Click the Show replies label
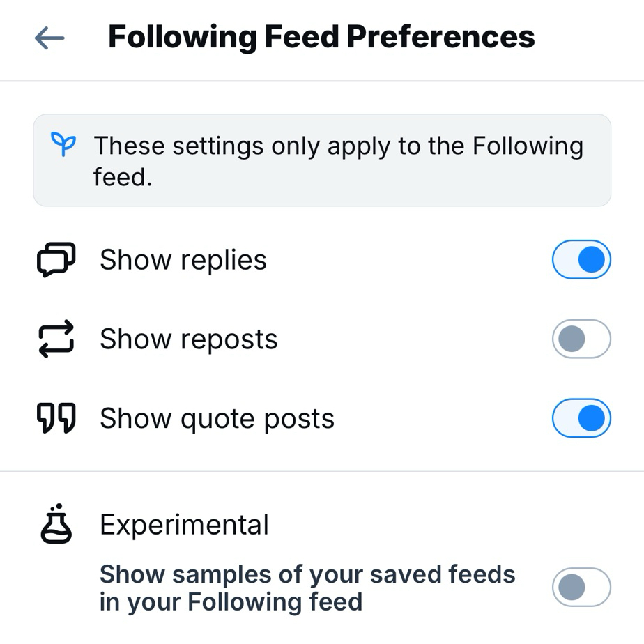 183,260
